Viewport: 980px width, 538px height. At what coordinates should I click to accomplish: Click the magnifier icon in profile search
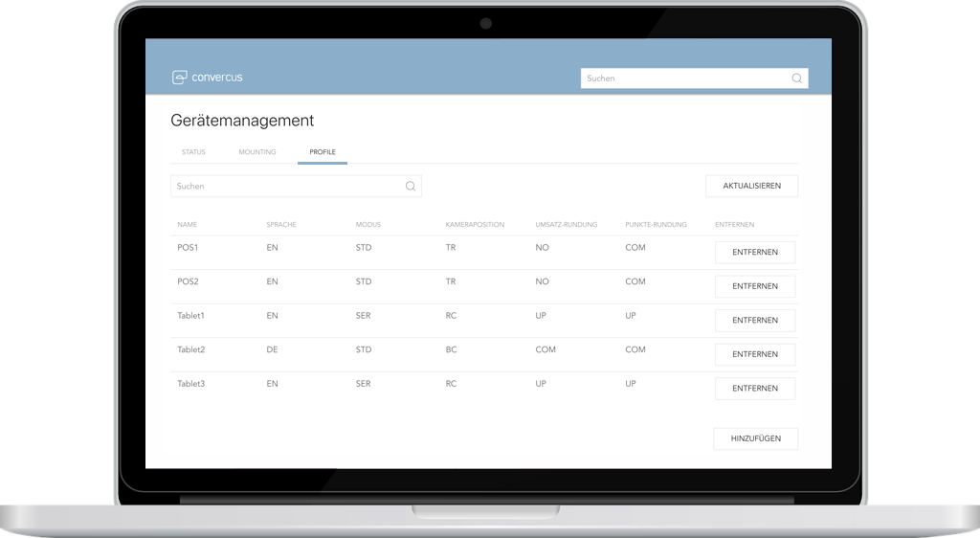tap(410, 187)
